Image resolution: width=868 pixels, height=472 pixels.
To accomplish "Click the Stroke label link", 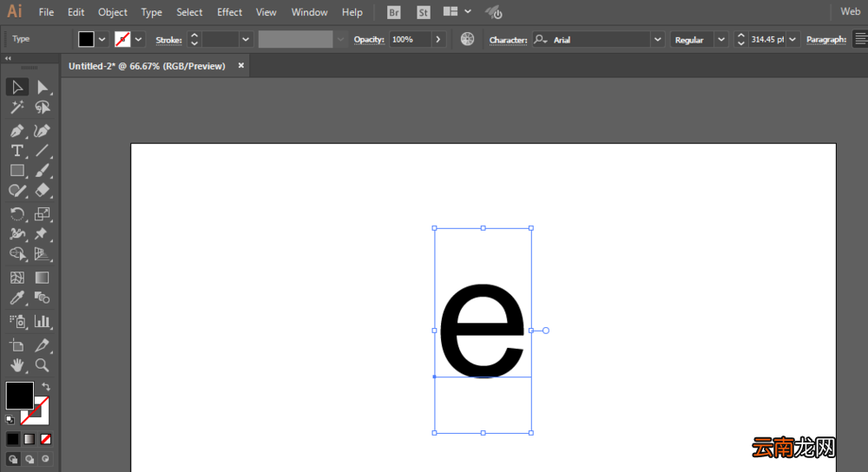I will [169, 40].
